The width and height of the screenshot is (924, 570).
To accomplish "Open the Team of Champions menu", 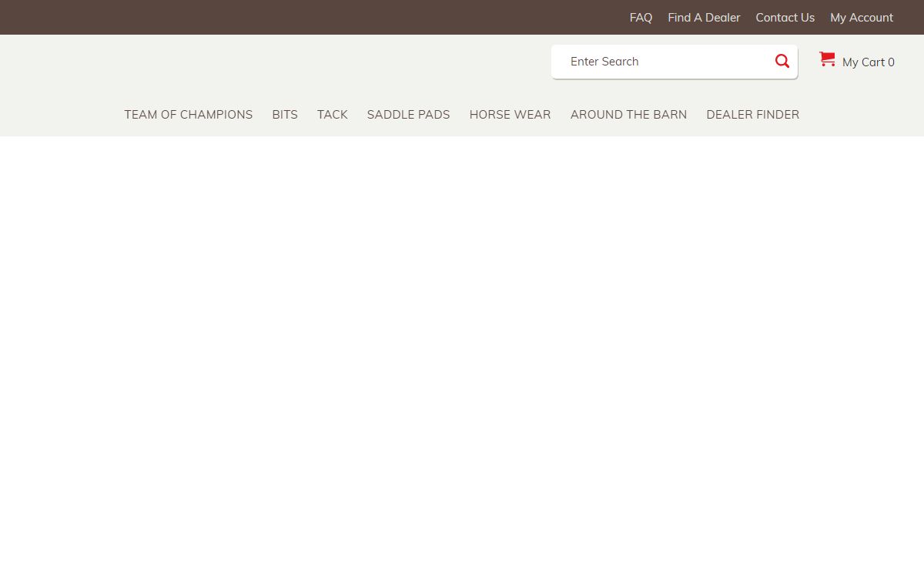I will (189, 114).
